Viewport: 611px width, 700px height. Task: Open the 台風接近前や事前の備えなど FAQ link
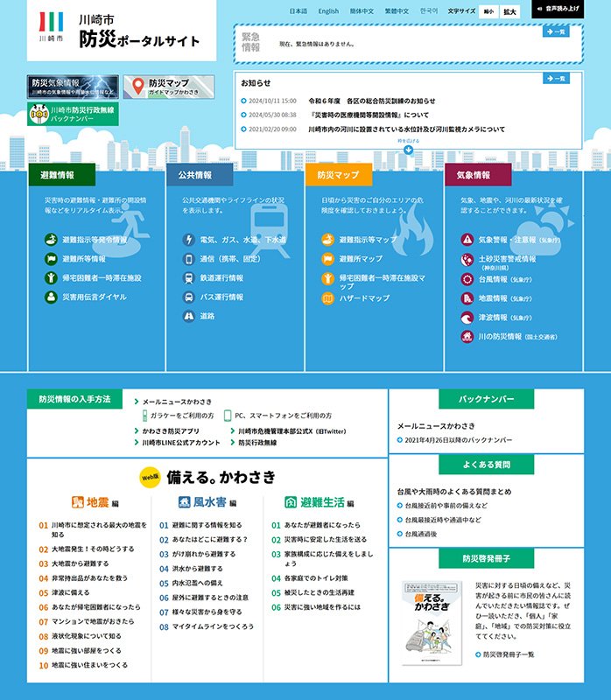[446, 506]
